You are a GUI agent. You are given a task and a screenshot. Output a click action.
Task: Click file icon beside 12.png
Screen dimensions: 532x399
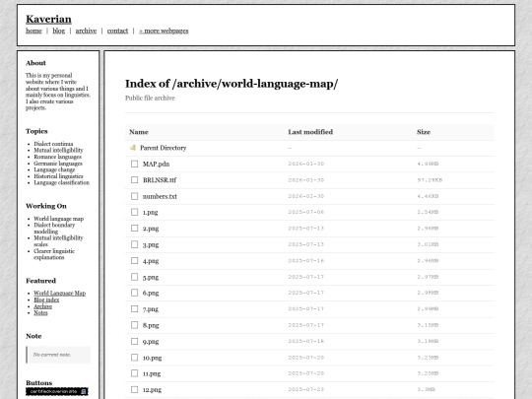134,389
